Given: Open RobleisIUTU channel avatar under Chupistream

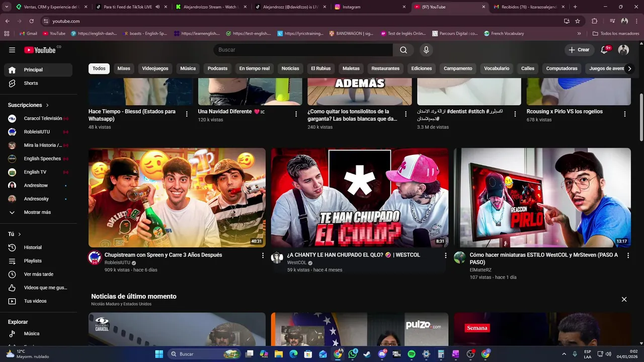Looking at the screenshot, I should [95, 258].
